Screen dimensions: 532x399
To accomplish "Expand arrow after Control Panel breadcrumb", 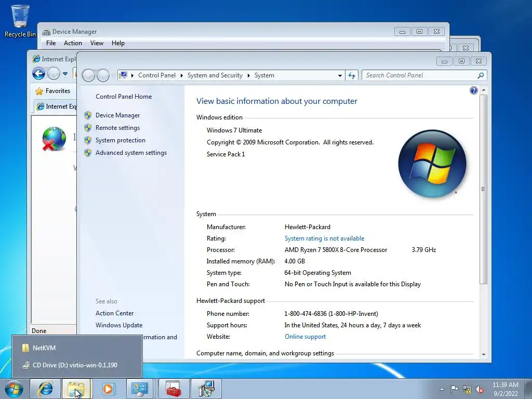I will coord(181,75).
